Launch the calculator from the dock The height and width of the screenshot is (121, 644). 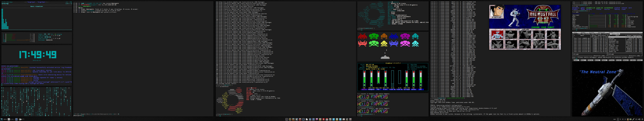tap(330, 119)
